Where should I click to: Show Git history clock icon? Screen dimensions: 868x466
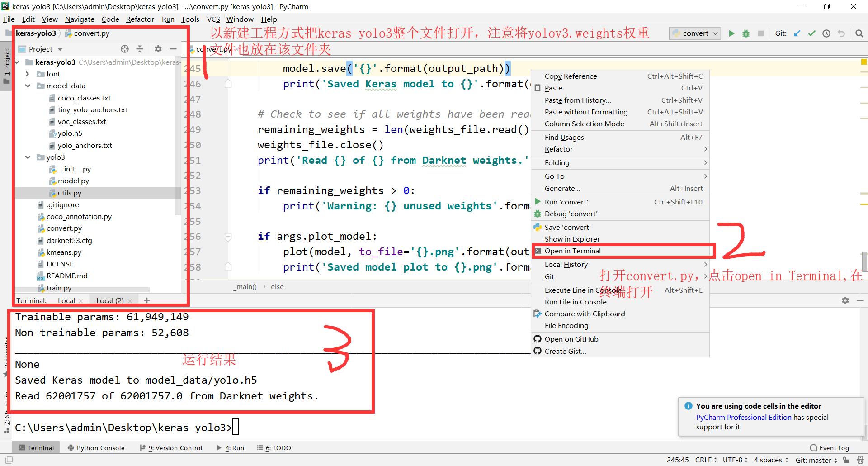pos(826,33)
